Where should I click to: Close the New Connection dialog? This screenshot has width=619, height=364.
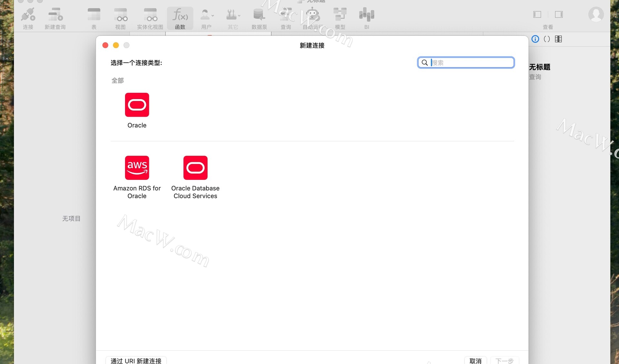click(105, 45)
